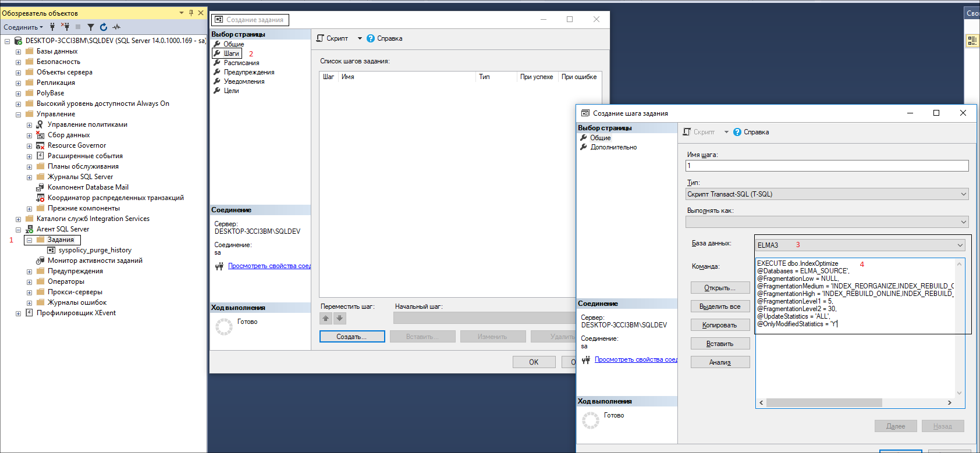Pin the Обозреватель объектов panel

[191, 13]
